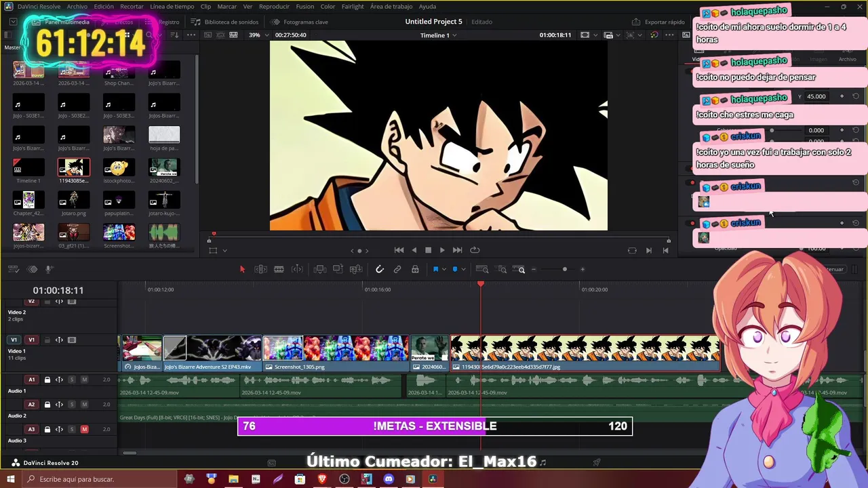Viewport: 868px width, 488px height.
Task: Open the Edición menu
Action: (x=104, y=6)
